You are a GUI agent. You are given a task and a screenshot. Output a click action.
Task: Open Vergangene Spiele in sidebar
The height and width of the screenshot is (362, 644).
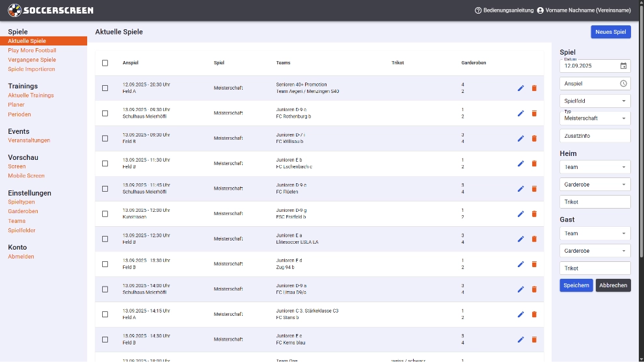coord(32,60)
